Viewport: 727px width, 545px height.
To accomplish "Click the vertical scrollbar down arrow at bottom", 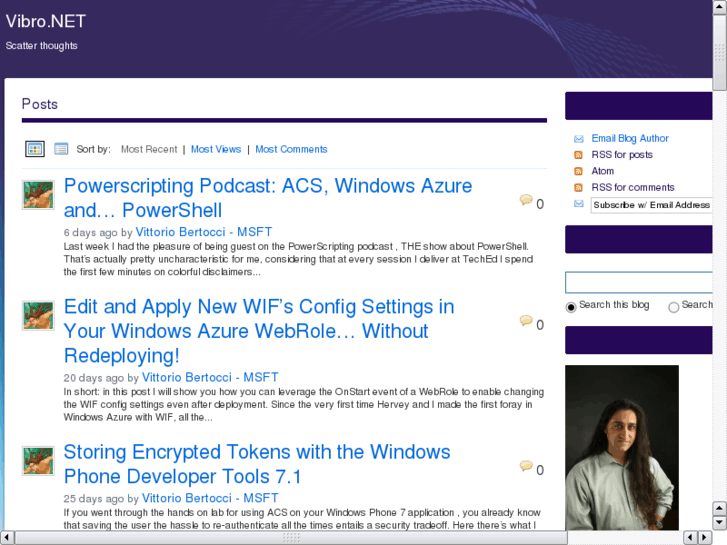I will click(x=720, y=523).
